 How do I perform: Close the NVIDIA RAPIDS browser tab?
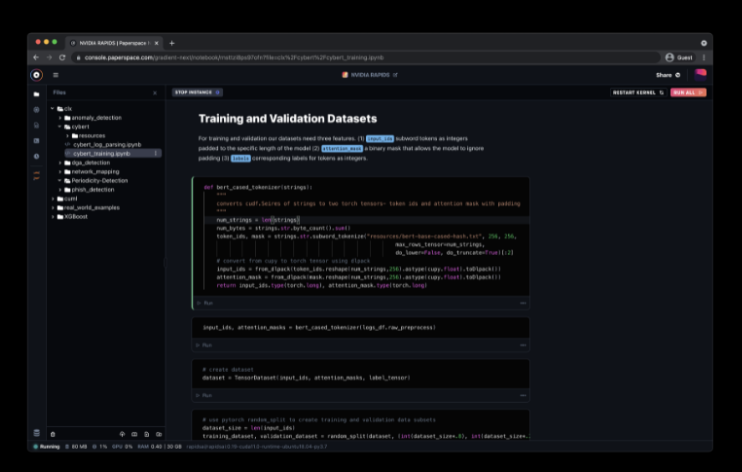point(157,43)
